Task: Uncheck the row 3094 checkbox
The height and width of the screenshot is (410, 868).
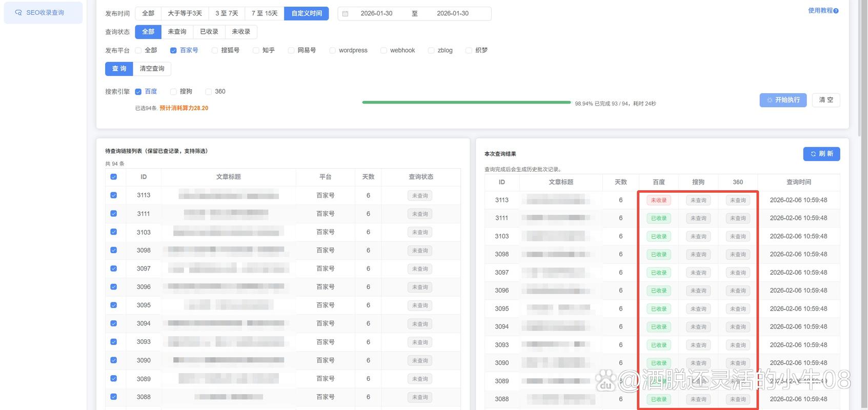Action: (114, 323)
